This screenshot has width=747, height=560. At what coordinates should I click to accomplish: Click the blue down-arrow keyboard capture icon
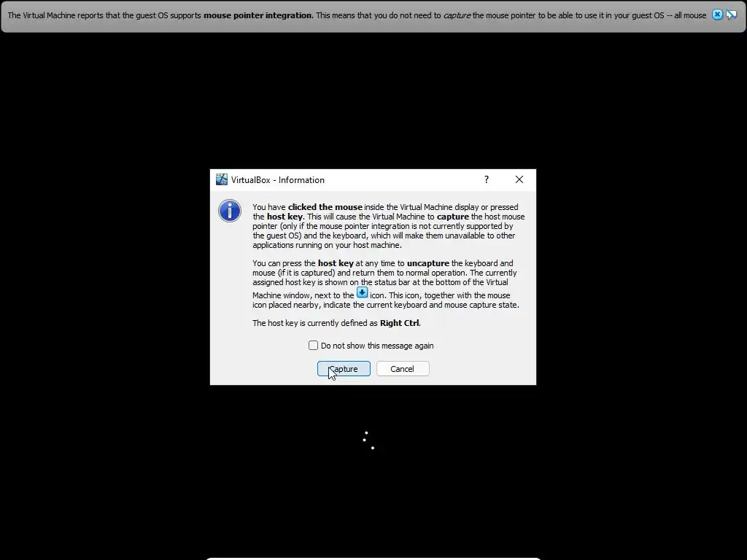pos(362,292)
